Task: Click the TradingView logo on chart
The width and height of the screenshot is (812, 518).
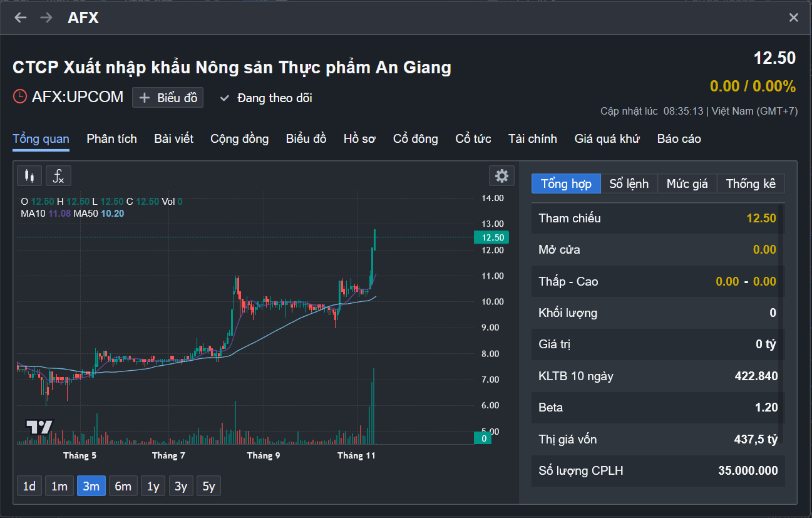Action: pyautogui.click(x=39, y=427)
